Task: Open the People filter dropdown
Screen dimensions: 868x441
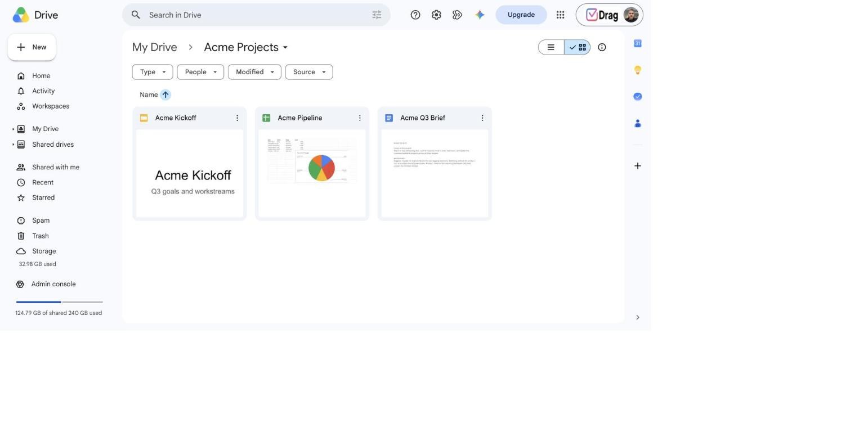Action: (x=200, y=72)
